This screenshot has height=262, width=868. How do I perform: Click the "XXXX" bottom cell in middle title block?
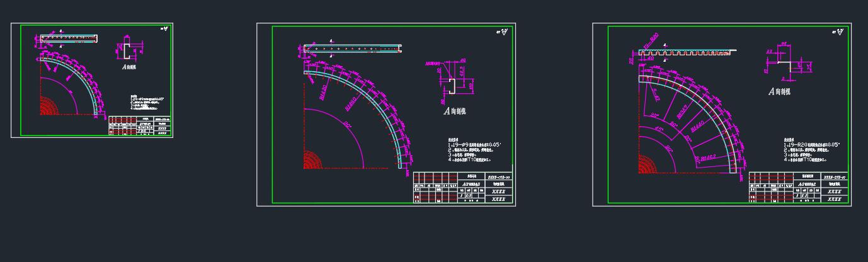coord(498,199)
